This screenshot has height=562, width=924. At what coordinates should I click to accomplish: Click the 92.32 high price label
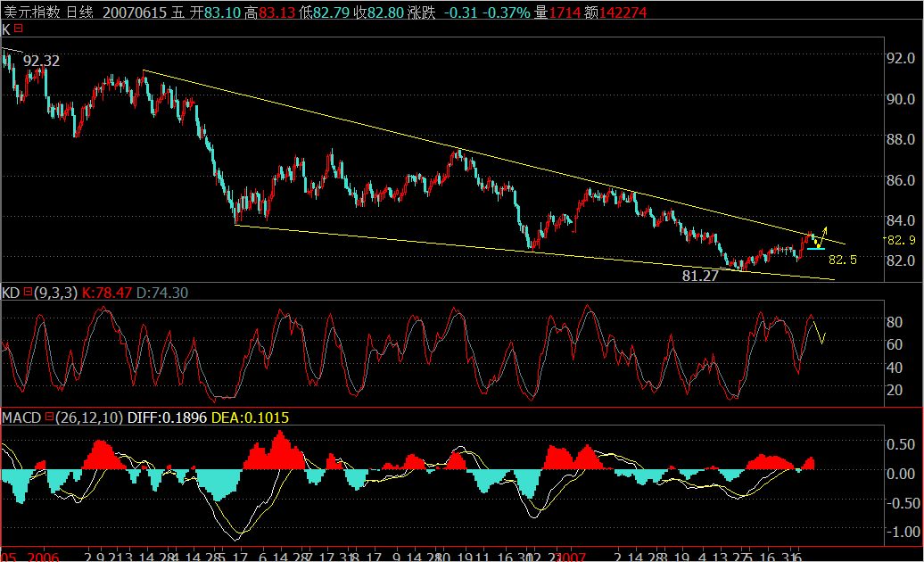41,61
